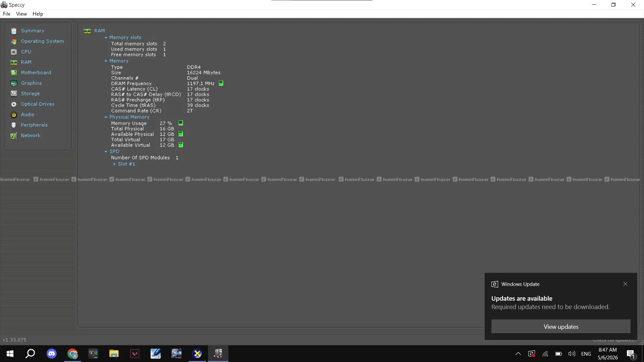Image resolution: width=644 pixels, height=362 pixels.
Task: Click the 'Updates are available' notification title
Action: point(522,298)
